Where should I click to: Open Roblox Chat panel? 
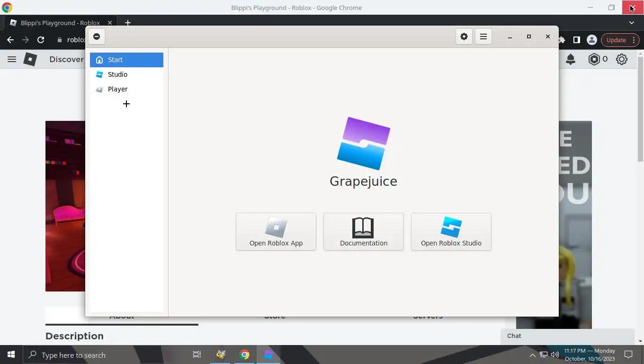(x=567, y=336)
